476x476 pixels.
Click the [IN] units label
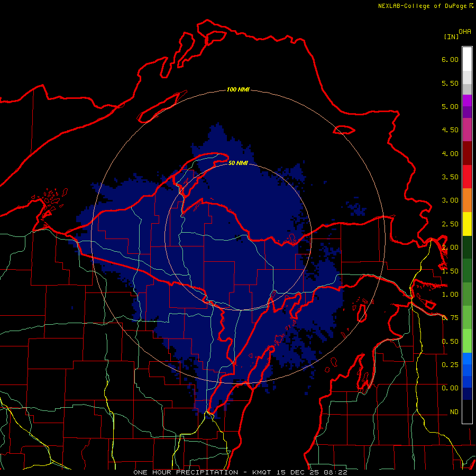452,36
